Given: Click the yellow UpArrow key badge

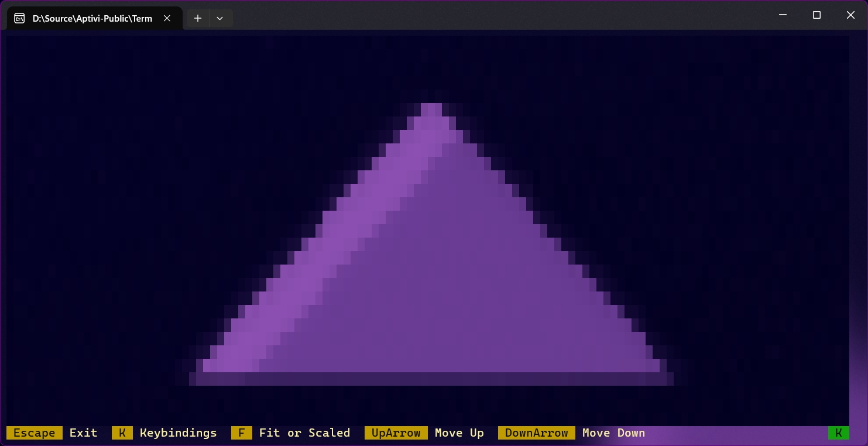Looking at the screenshot, I should 396,433.
